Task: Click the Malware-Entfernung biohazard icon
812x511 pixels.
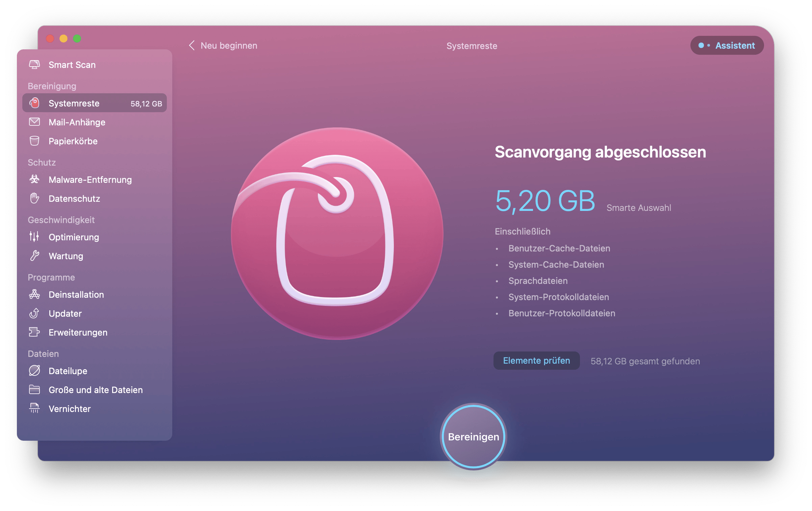Action: click(34, 179)
